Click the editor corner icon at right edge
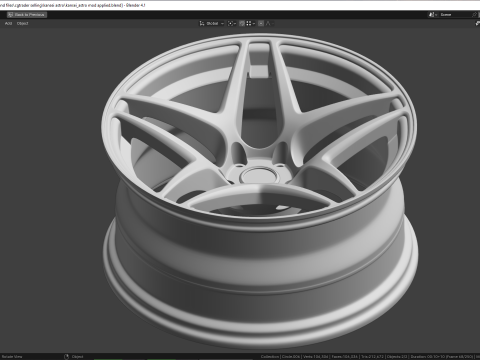480x360 pixels. tap(477, 23)
